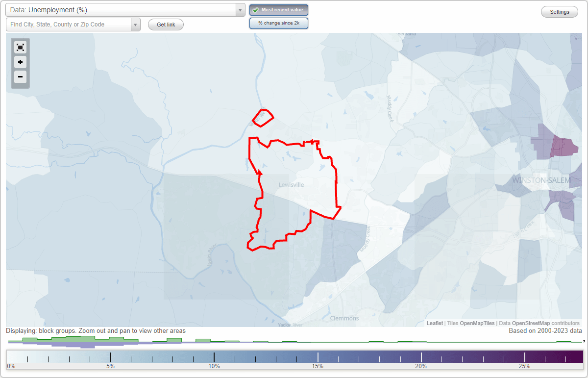Enable the Most recent value option

279,10
